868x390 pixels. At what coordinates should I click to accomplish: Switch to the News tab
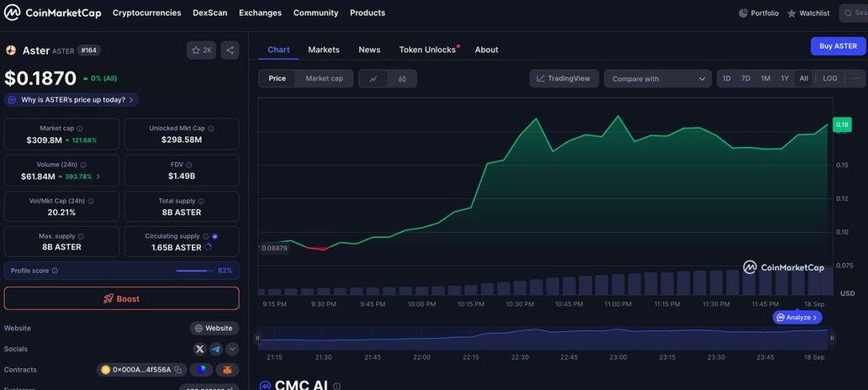click(x=369, y=50)
